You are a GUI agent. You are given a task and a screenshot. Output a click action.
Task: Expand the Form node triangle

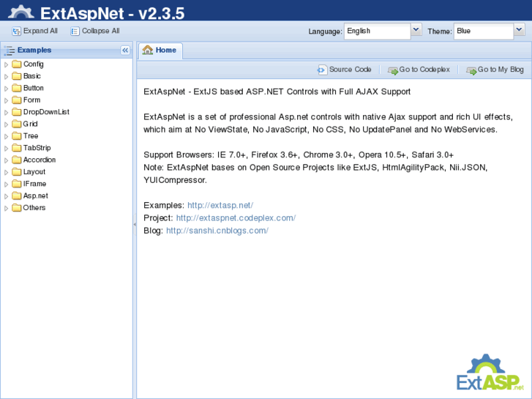click(6, 100)
